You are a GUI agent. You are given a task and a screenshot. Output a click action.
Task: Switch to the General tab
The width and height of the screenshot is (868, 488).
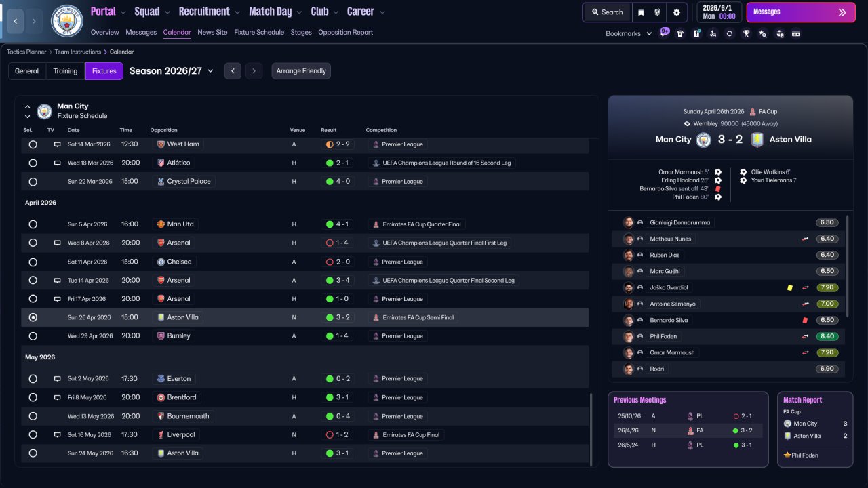(x=27, y=71)
